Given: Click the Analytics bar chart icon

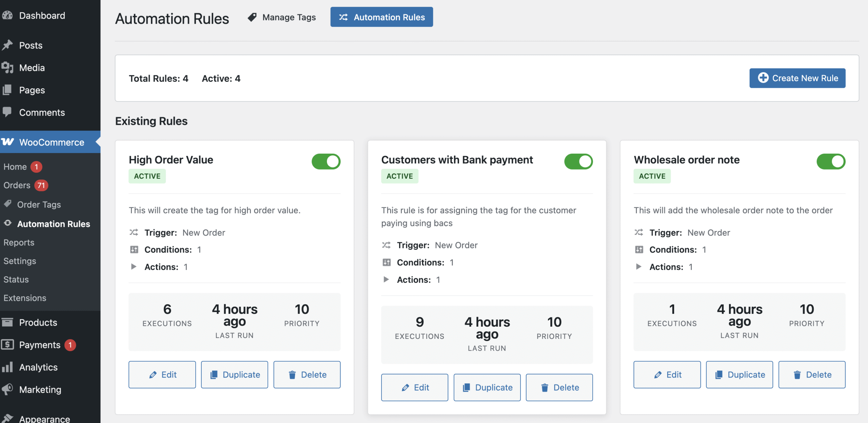Looking at the screenshot, I should [7, 367].
